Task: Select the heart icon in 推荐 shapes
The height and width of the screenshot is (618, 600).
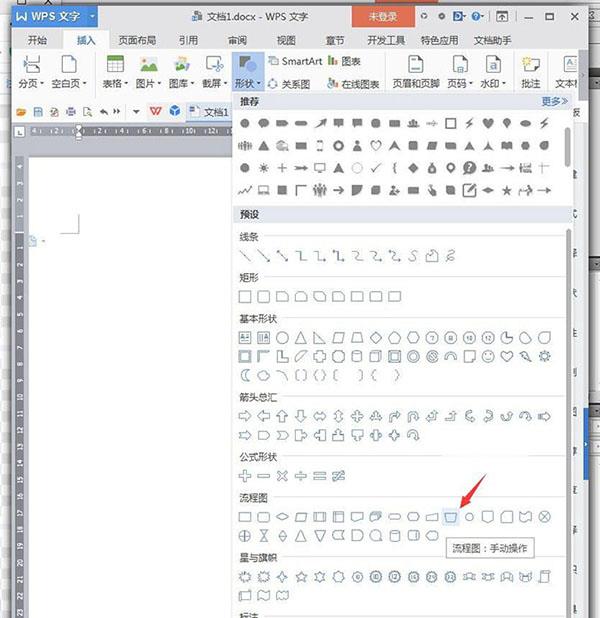Action: coord(488,123)
